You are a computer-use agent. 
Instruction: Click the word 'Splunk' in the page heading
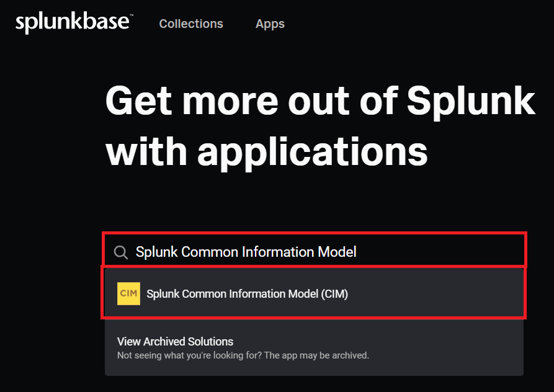click(471, 99)
